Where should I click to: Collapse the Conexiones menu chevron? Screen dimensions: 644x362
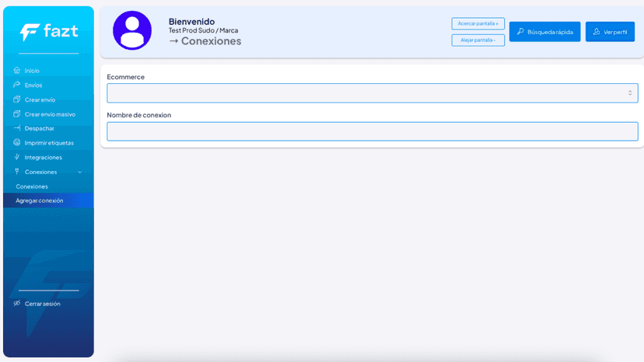[80, 172]
